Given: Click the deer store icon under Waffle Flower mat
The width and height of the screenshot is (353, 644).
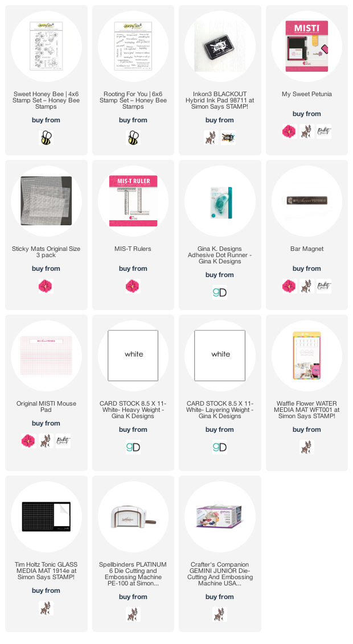Looking at the screenshot, I should 306,447.
